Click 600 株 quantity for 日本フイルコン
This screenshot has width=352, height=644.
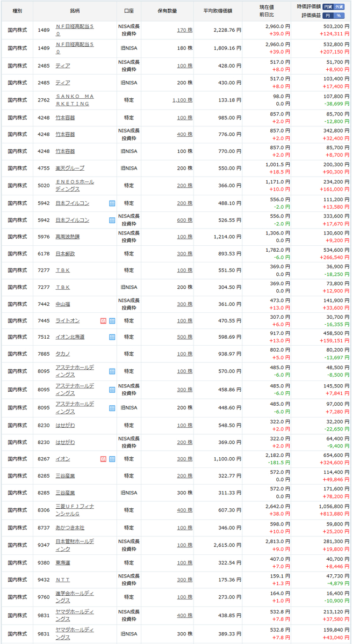coord(184,220)
